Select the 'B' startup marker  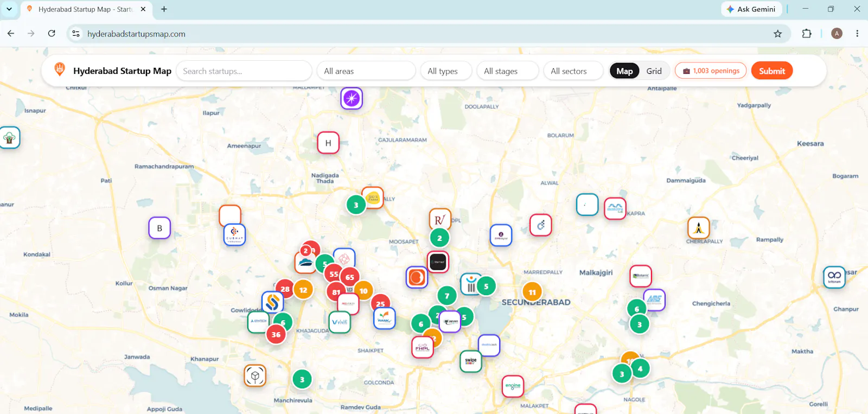pyautogui.click(x=159, y=228)
